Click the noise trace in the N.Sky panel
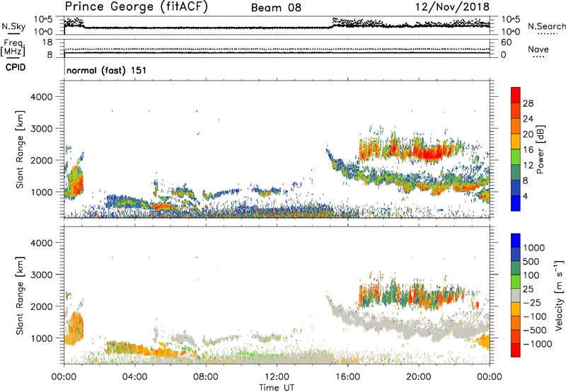 (x=277, y=28)
